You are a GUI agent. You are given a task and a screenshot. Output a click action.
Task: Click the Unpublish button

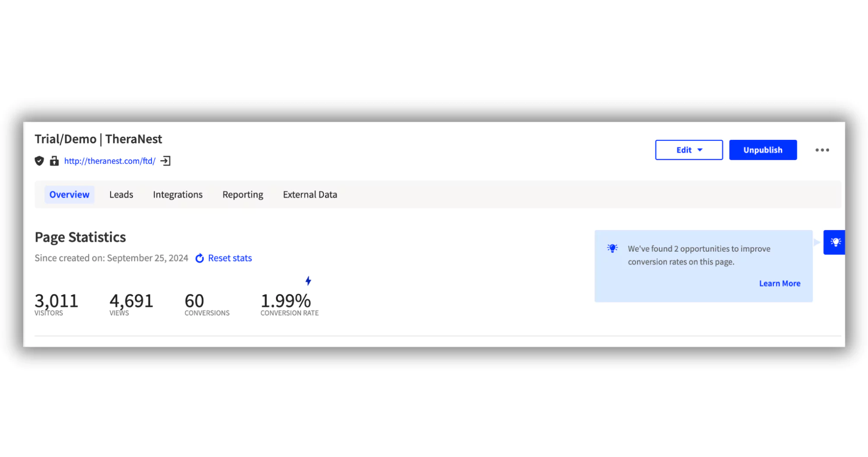(763, 150)
